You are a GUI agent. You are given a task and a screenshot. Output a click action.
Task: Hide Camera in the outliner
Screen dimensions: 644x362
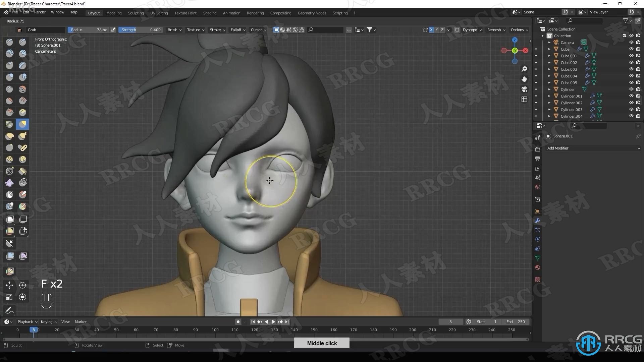click(631, 43)
